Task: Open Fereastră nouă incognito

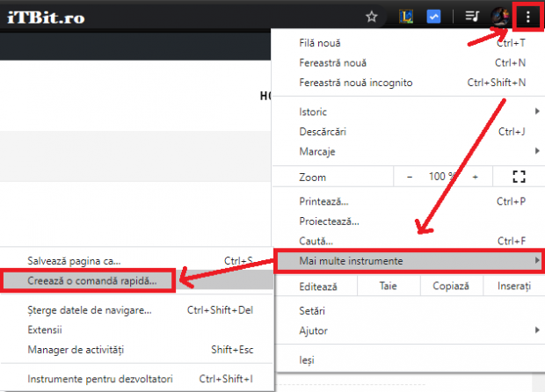Action: pyautogui.click(x=356, y=83)
